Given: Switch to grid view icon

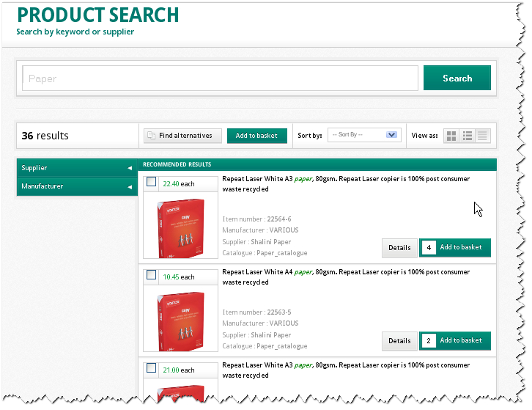Looking at the screenshot, I should pyautogui.click(x=451, y=136).
